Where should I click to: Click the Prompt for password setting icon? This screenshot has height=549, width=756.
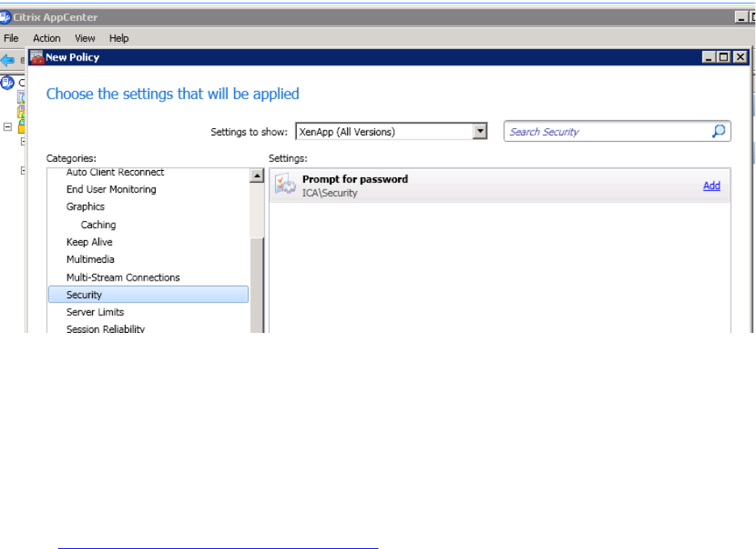click(285, 185)
